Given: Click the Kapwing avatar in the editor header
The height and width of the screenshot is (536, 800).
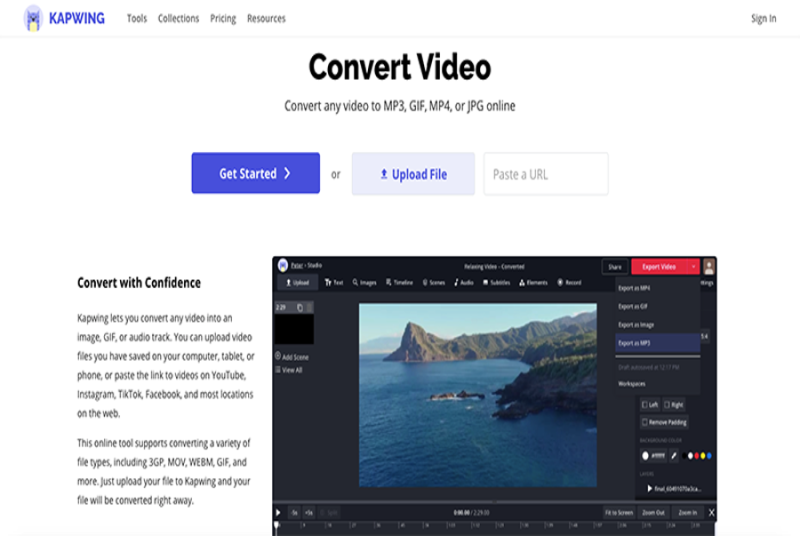Looking at the screenshot, I should click(x=283, y=265).
